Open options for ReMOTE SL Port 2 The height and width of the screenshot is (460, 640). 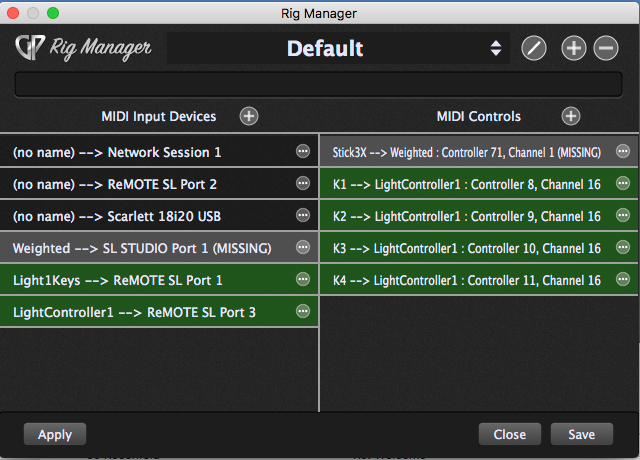(303, 184)
